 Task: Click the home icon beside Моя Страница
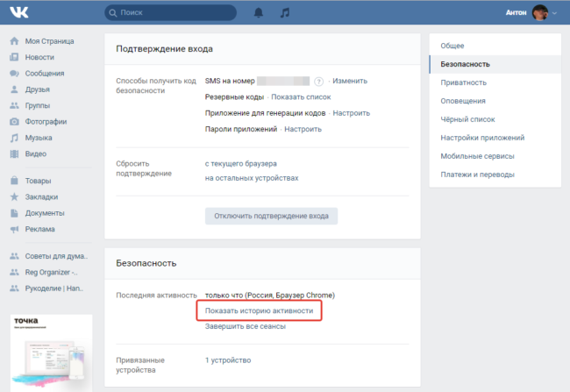(x=14, y=41)
